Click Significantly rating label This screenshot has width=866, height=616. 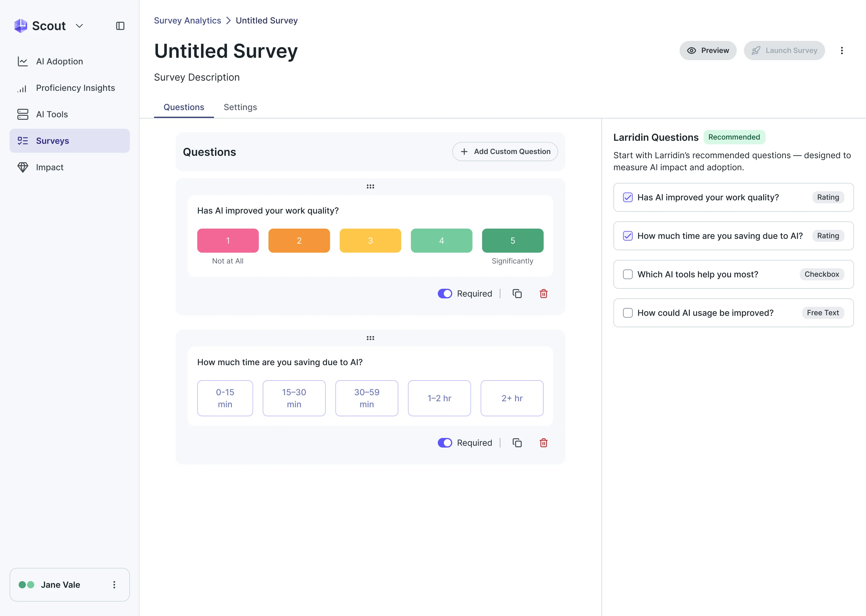(512, 261)
